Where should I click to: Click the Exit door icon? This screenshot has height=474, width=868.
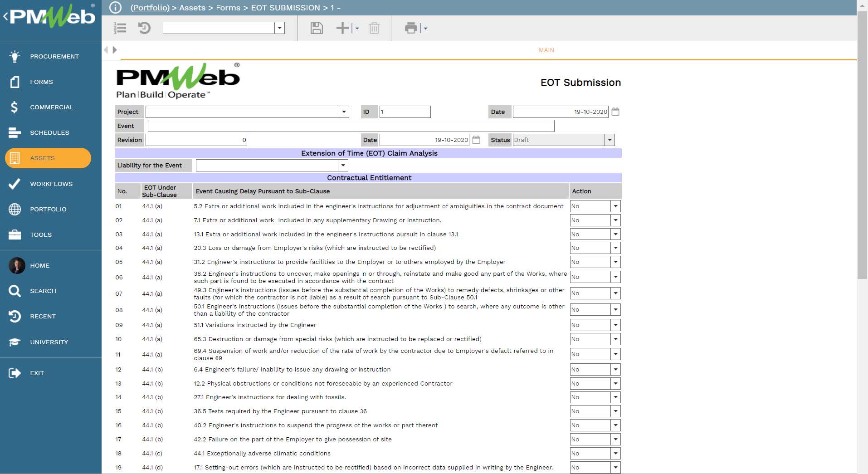(15, 373)
